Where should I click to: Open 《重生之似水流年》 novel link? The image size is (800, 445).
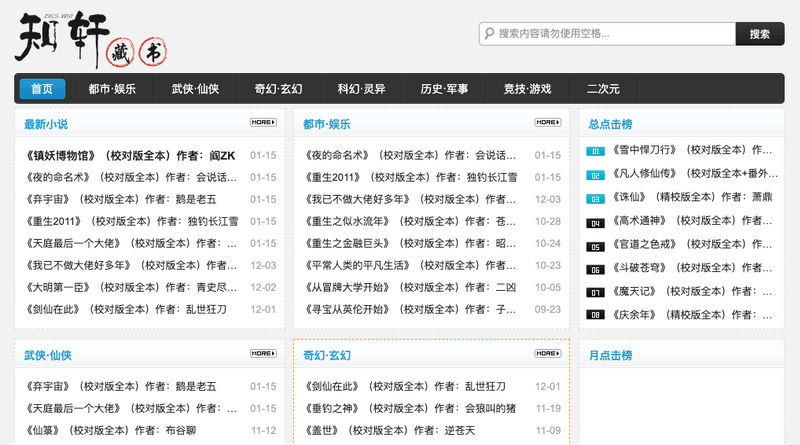[410, 221]
